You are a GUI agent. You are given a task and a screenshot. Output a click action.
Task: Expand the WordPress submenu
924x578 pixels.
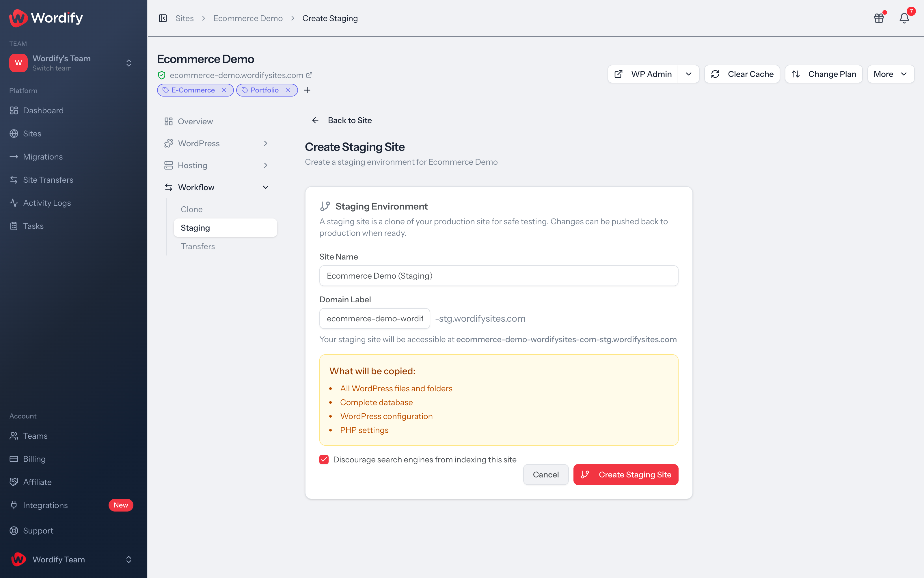(266, 143)
